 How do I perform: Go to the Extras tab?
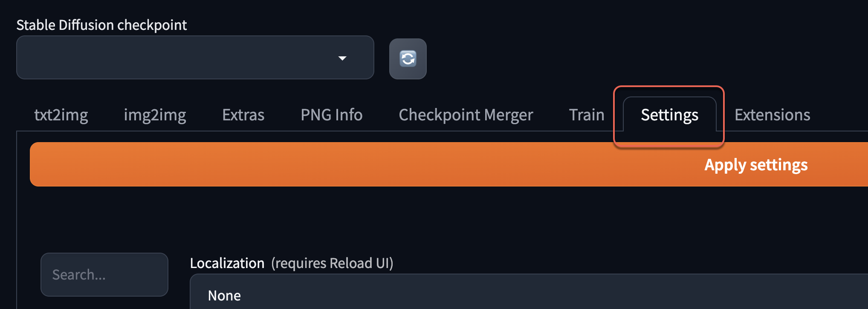pyautogui.click(x=243, y=115)
